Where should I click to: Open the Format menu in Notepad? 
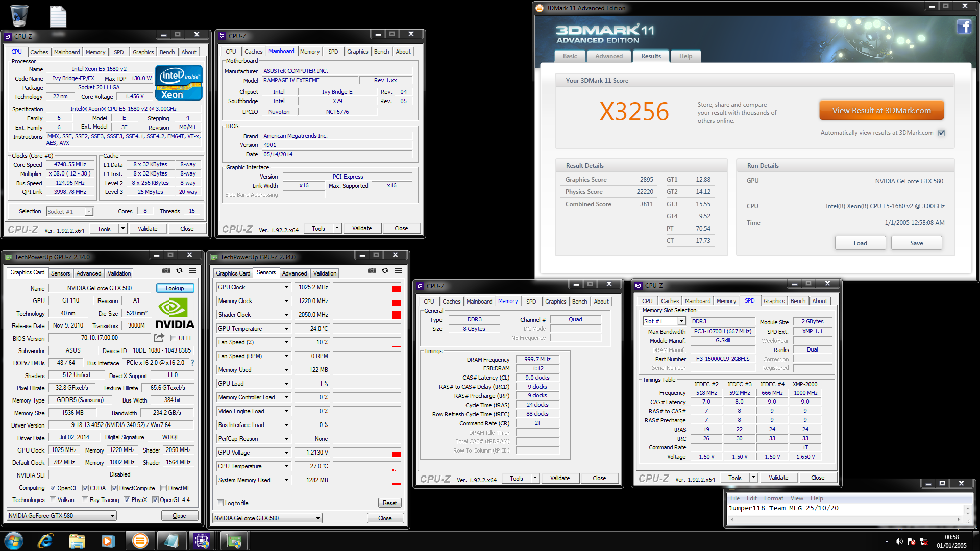pyautogui.click(x=773, y=498)
